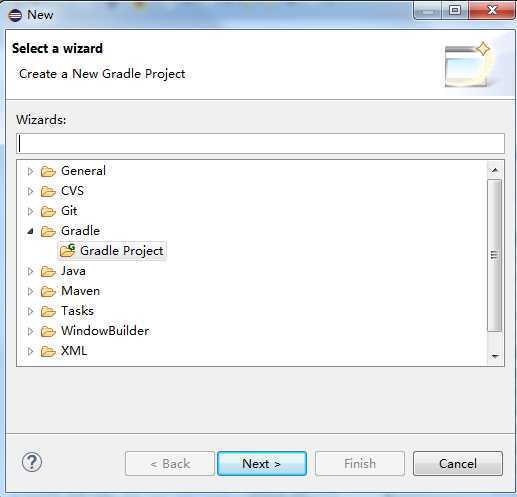
Task: Select the Gradle Project label
Action: [122, 251]
